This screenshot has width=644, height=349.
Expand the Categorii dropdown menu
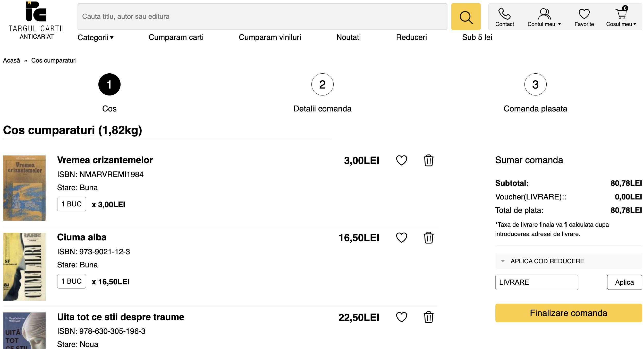pos(95,38)
